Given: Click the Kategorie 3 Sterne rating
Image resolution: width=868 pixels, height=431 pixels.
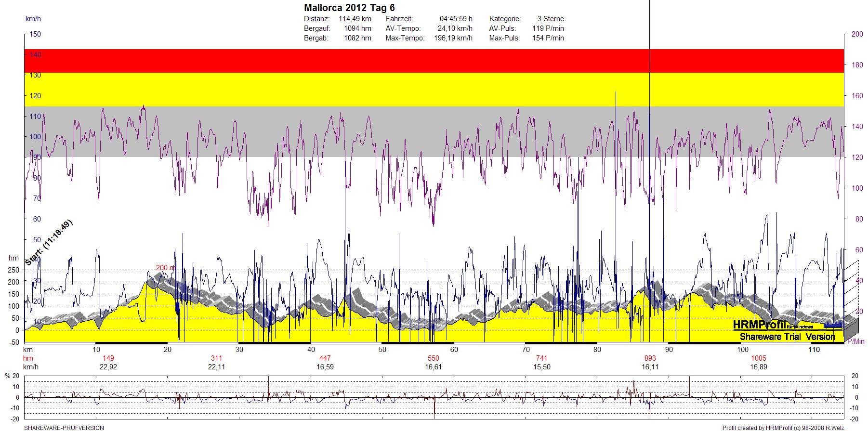Looking at the screenshot, I should coord(550,19).
